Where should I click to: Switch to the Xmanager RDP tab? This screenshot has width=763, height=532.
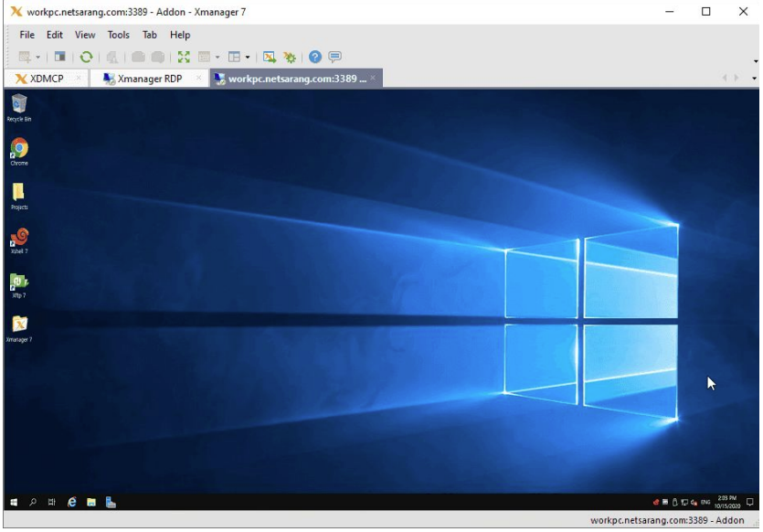point(149,79)
